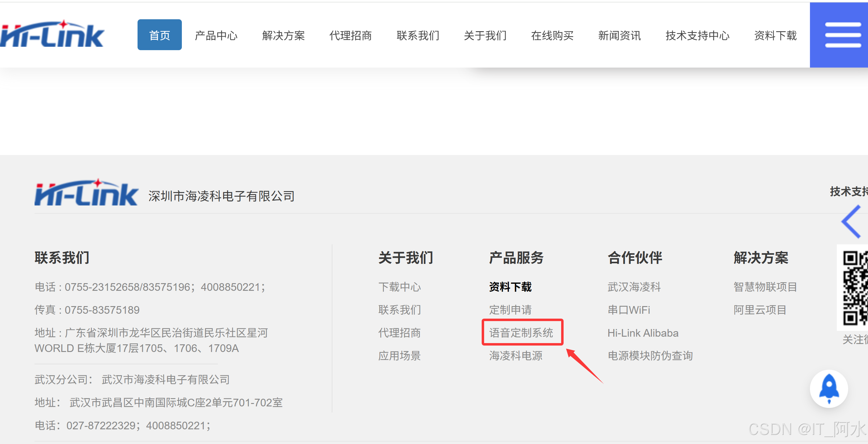
Task: Click 在线购买 in the top navigation
Action: (x=552, y=35)
